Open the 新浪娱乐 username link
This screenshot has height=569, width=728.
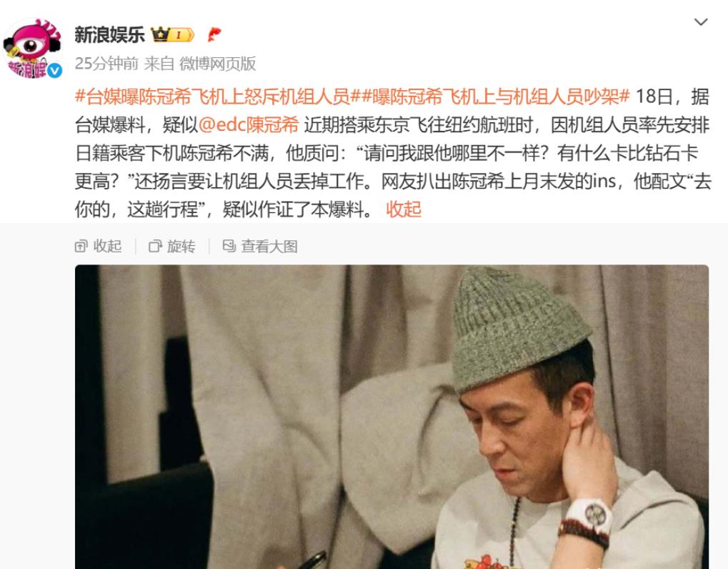point(109,35)
